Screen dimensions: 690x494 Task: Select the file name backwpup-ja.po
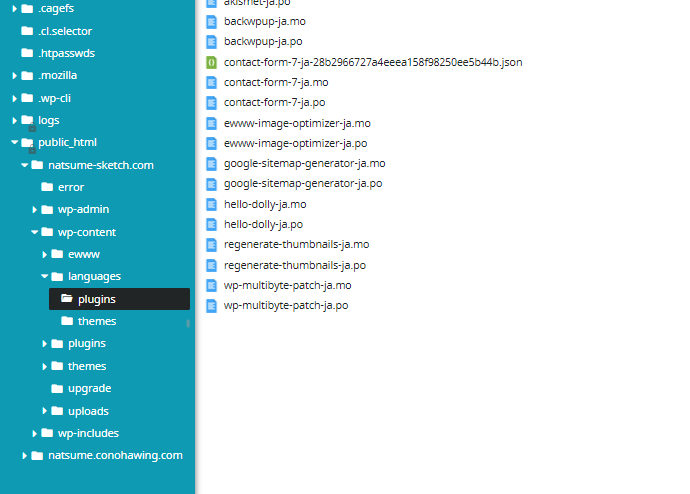coord(263,41)
